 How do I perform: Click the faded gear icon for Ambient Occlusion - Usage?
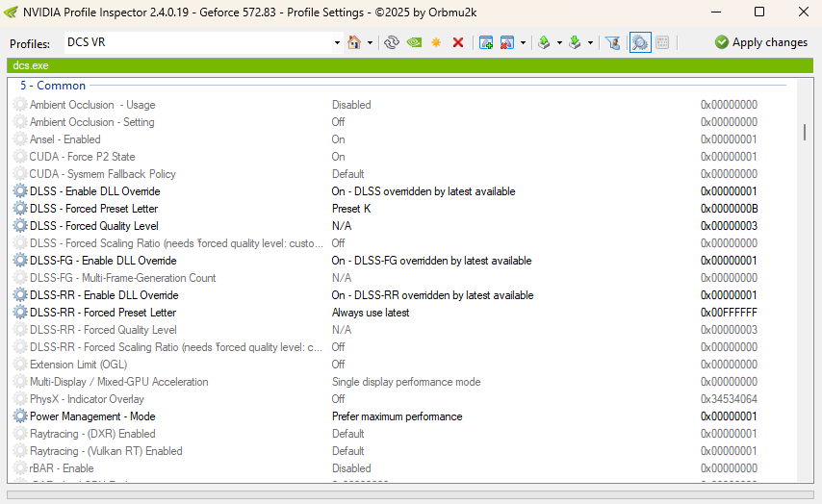(x=20, y=105)
